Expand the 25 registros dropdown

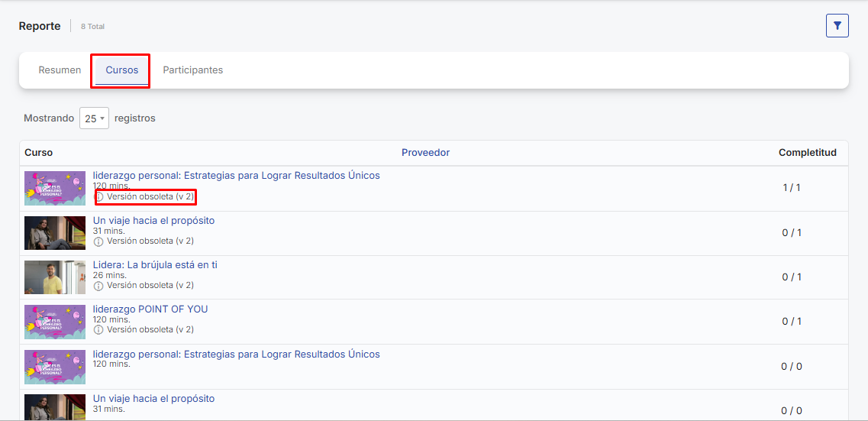[x=94, y=118]
